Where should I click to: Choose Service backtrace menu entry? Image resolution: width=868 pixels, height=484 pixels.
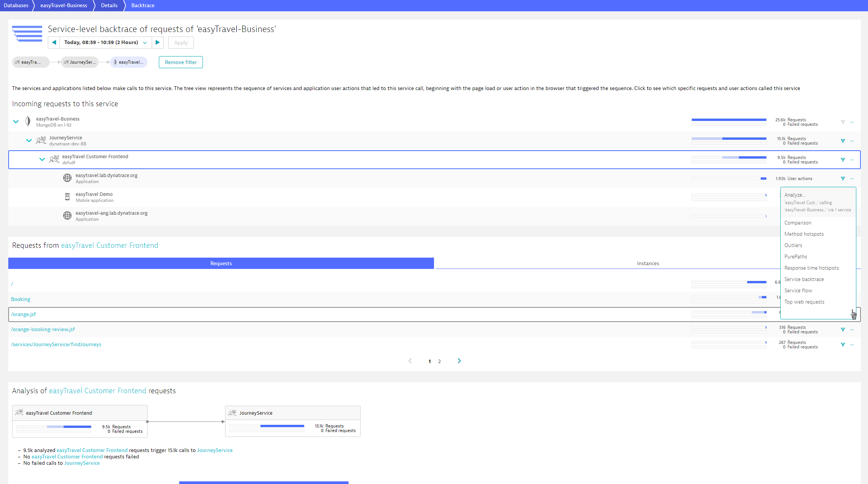click(804, 279)
